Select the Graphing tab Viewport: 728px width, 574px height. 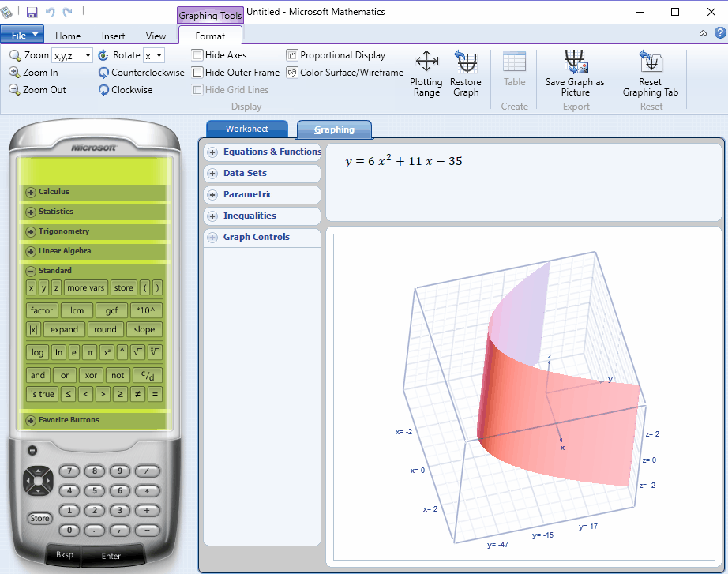pyautogui.click(x=334, y=129)
